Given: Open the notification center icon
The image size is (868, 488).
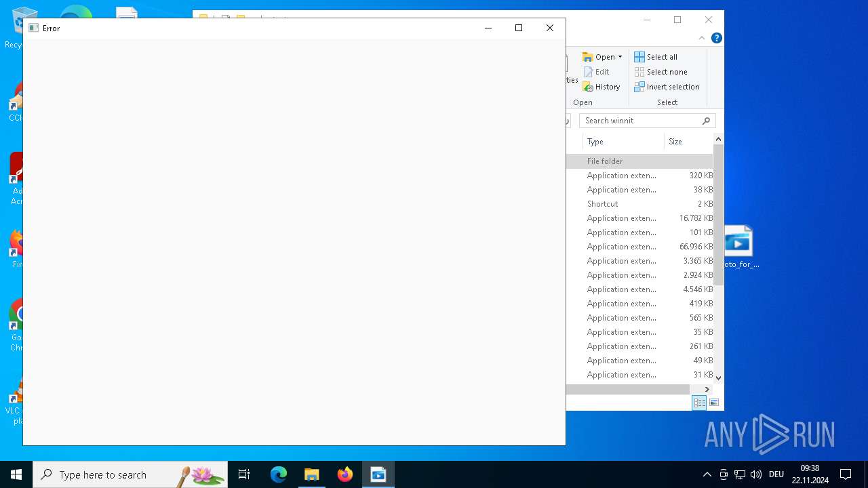Looking at the screenshot, I should click(846, 474).
